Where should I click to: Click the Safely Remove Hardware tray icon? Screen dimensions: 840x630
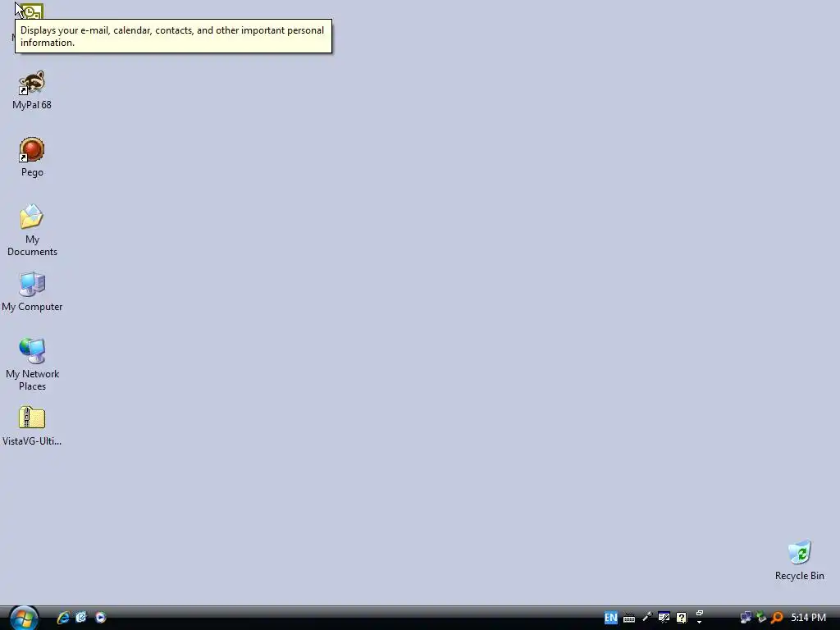click(x=761, y=618)
